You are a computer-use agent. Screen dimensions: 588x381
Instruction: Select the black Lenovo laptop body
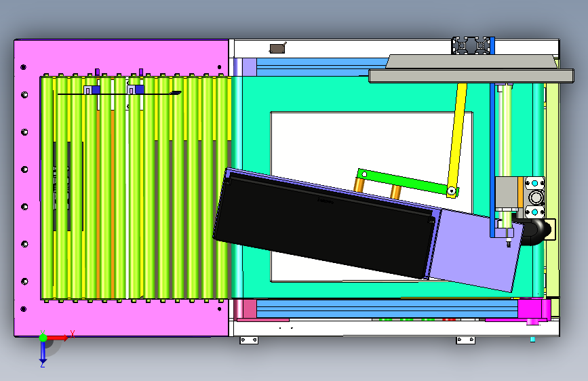tap(323, 225)
